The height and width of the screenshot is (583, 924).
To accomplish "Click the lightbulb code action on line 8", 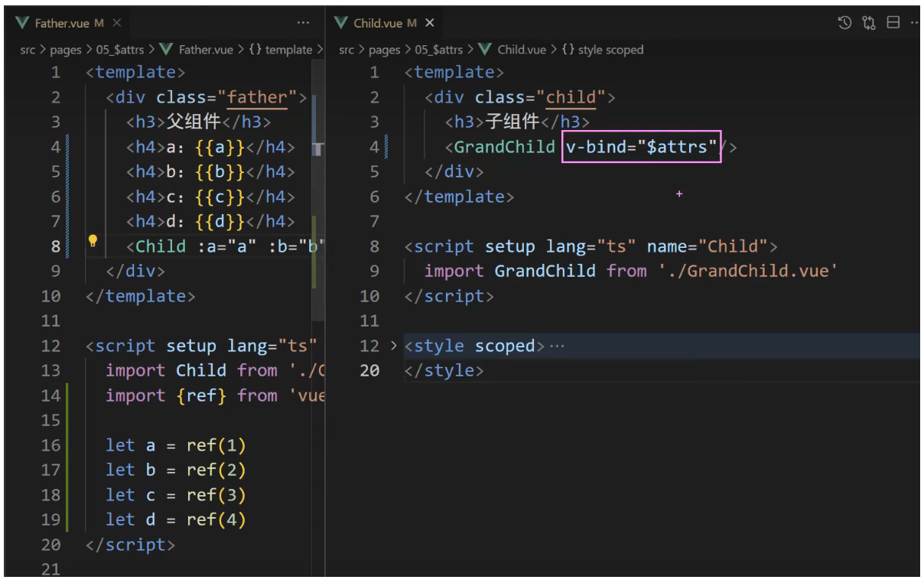I will click(93, 242).
